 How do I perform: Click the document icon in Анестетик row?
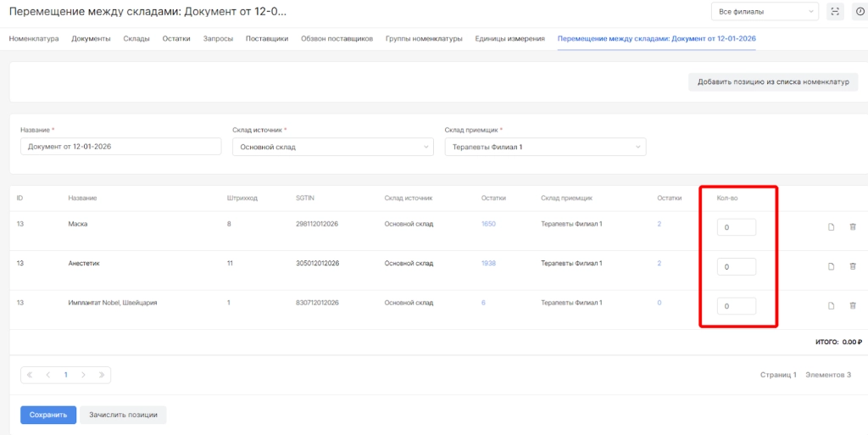click(x=832, y=266)
